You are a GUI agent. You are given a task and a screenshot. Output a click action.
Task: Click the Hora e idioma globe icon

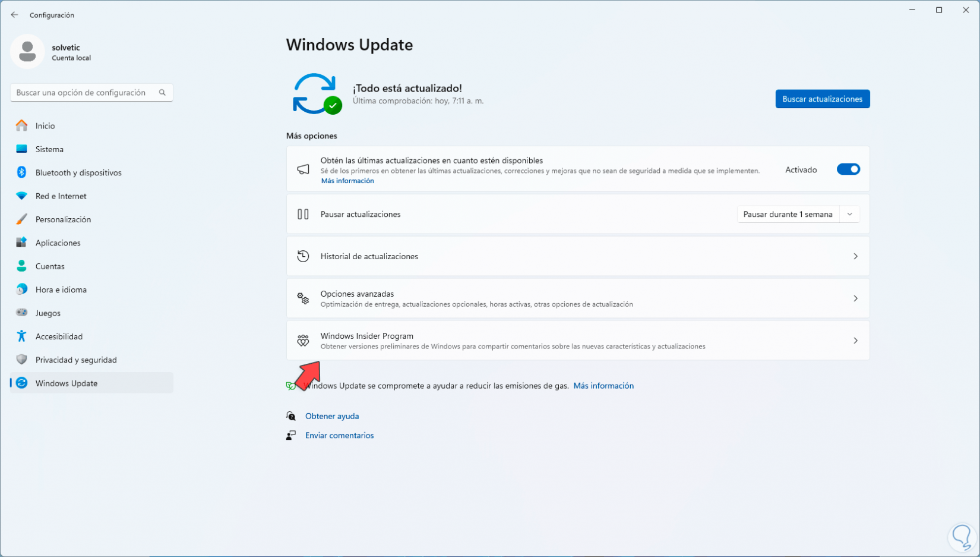[x=22, y=289]
